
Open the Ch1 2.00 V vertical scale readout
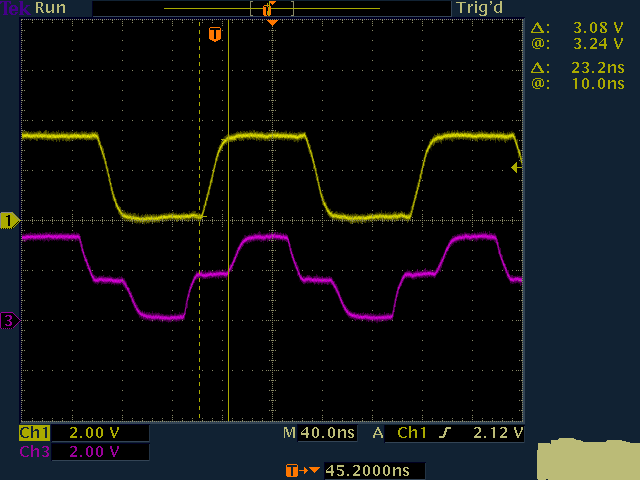94,433
